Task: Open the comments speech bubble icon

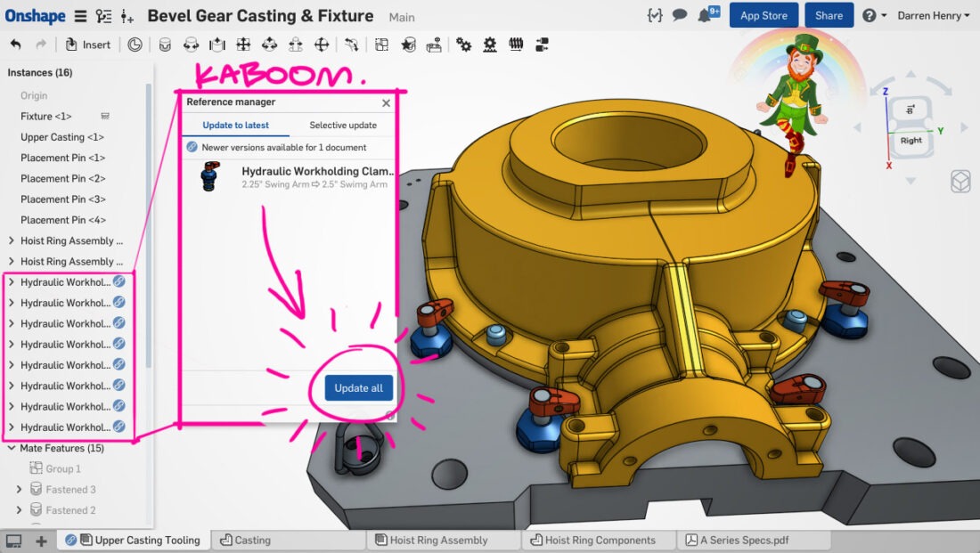Action: tap(680, 15)
